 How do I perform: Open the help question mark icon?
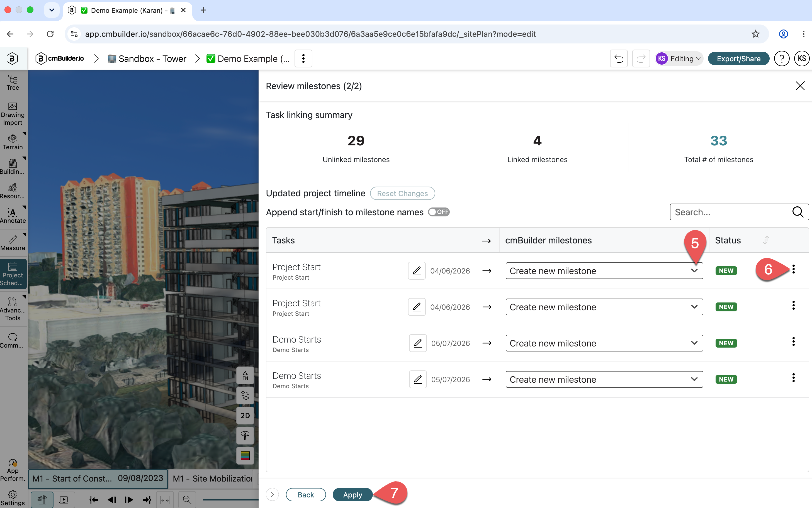tap(782, 58)
